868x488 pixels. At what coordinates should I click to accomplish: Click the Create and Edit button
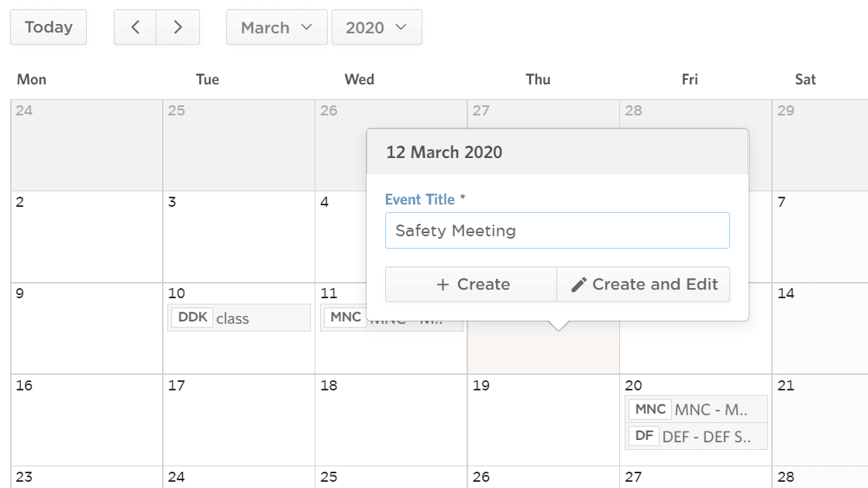click(643, 284)
